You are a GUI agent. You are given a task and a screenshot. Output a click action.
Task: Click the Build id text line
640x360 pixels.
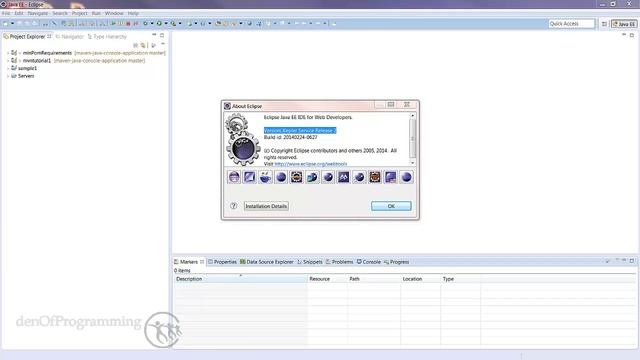(290, 138)
